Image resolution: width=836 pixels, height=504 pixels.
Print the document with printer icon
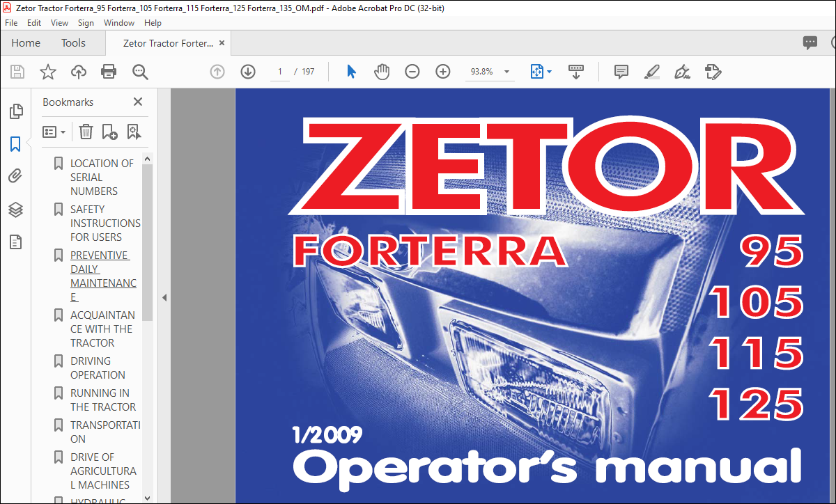[x=109, y=72]
